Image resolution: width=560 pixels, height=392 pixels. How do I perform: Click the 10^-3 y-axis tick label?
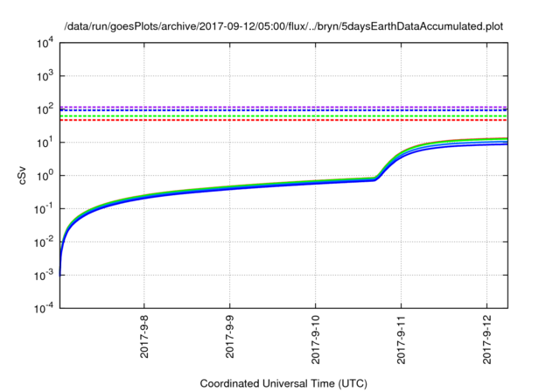(44, 276)
